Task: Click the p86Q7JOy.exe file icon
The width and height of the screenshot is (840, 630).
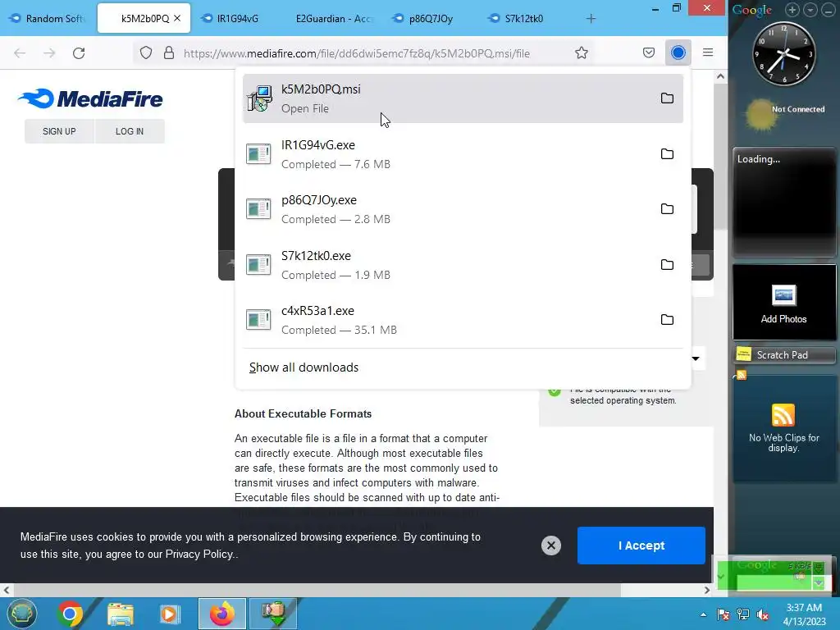Action: [258, 209]
